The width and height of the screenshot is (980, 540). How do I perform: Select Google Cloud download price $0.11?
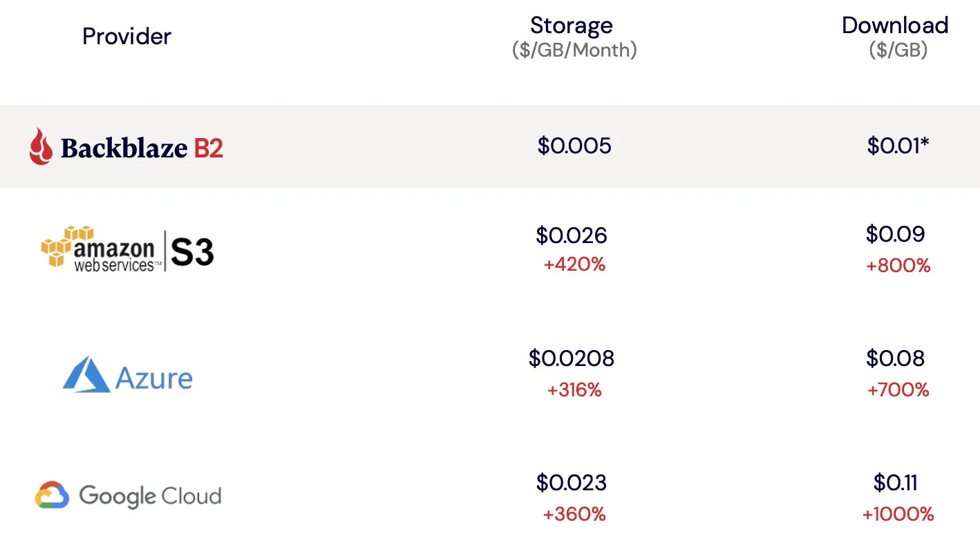coord(896,483)
